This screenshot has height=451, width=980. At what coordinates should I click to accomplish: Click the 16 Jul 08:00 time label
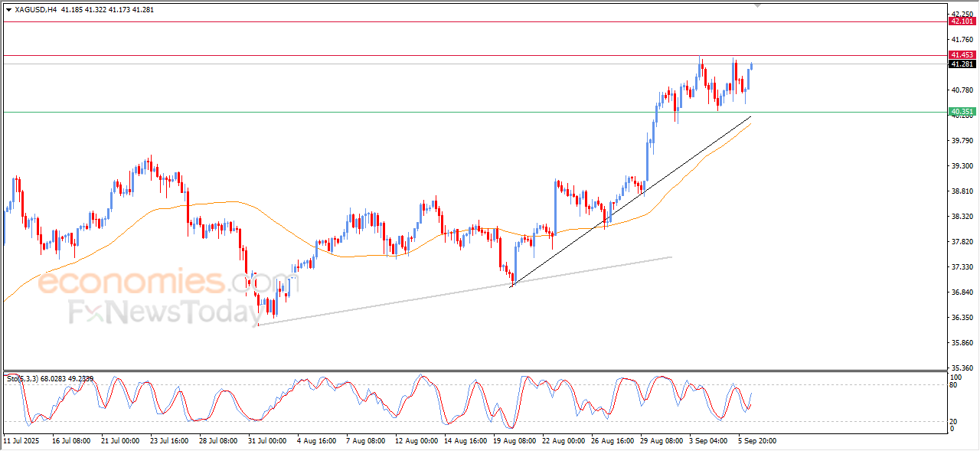click(71, 441)
